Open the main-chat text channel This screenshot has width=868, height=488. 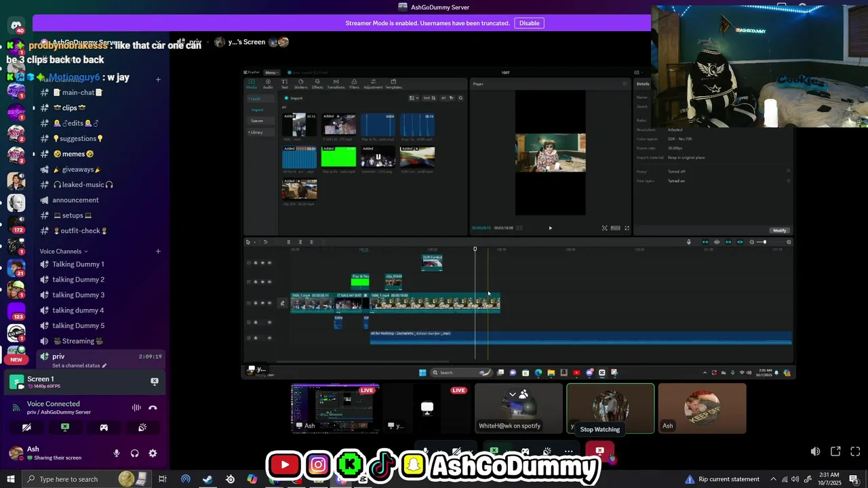click(78, 92)
